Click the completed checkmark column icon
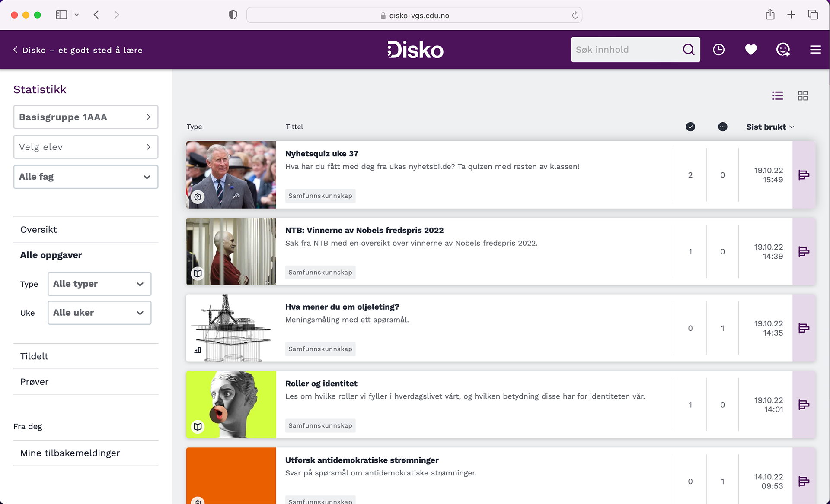 (x=690, y=127)
